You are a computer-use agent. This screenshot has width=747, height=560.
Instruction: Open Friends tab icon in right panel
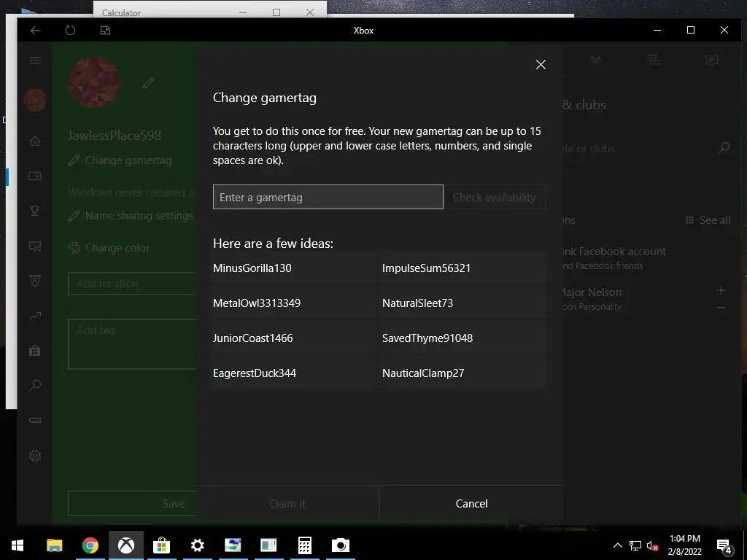tap(595, 60)
